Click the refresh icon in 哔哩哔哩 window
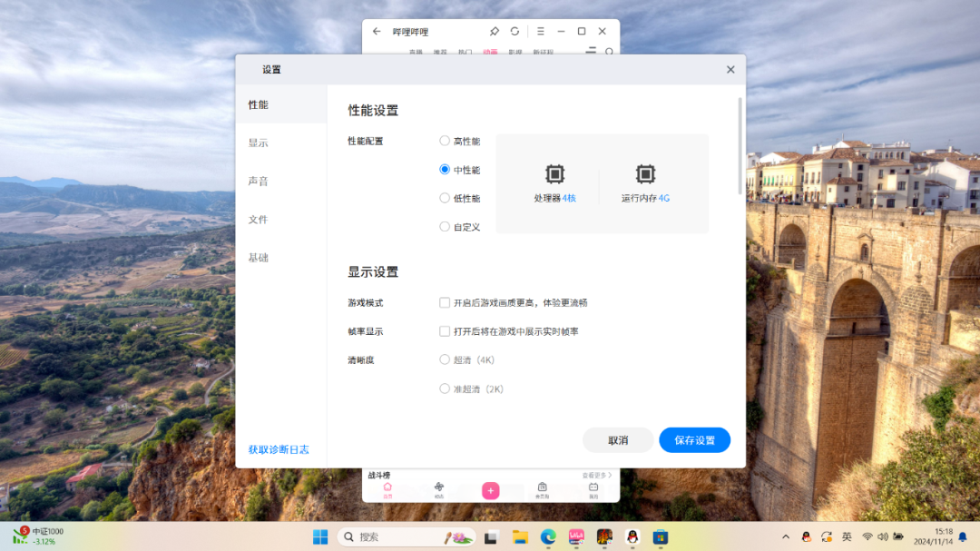 point(515,31)
